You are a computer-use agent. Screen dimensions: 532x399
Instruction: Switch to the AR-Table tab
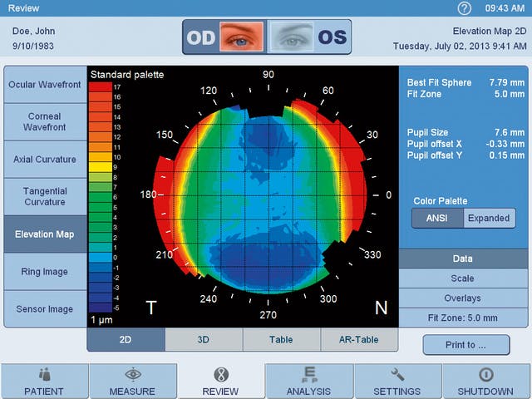click(x=359, y=340)
